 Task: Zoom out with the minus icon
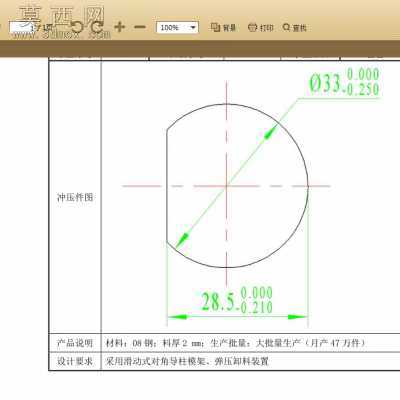pyautogui.click(x=140, y=27)
